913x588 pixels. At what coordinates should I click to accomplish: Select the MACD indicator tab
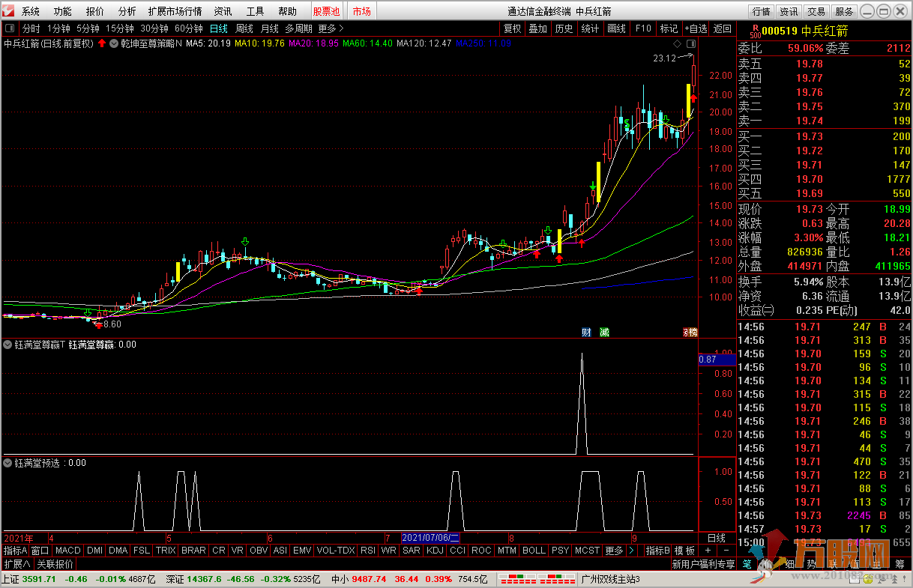click(x=68, y=551)
